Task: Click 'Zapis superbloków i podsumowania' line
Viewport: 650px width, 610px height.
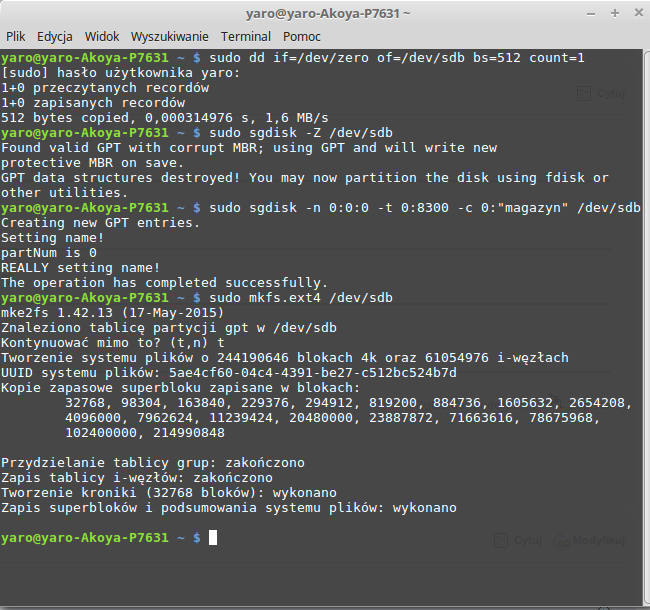Action: pos(229,508)
